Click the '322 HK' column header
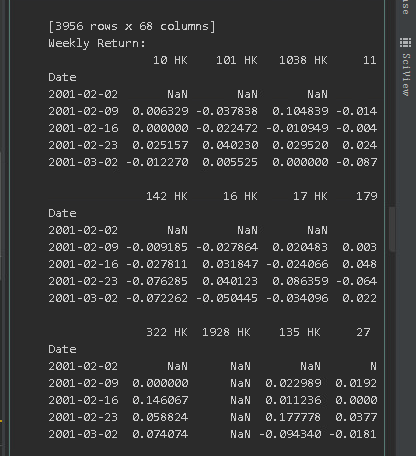The width and height of the screenshot is (416, 456). [167, 332]
